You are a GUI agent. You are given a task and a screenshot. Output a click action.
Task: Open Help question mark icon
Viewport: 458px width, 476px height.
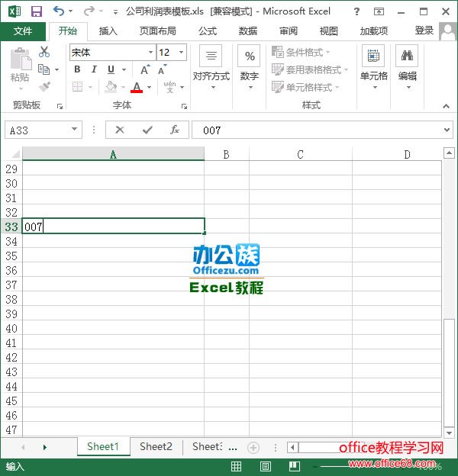356,11
